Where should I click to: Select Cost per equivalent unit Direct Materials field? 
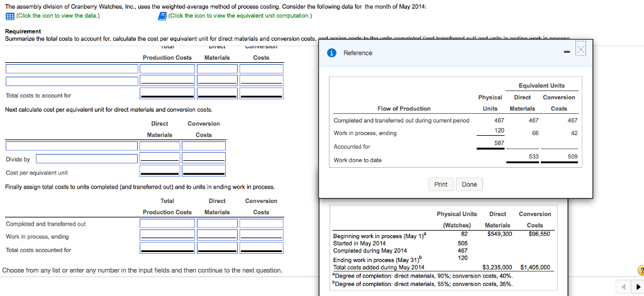[x=159, y=170]
